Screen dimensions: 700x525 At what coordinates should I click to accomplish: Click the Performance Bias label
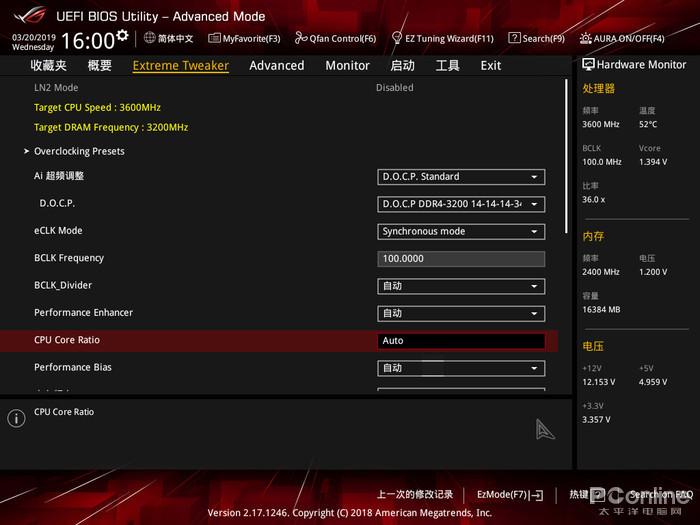(x=73, y=367)
